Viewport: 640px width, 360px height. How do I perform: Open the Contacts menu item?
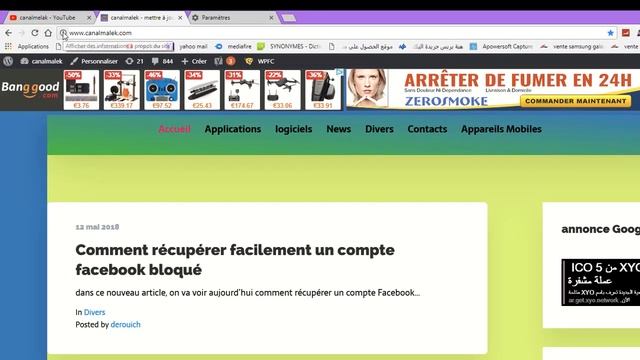(x=427, y=129)
